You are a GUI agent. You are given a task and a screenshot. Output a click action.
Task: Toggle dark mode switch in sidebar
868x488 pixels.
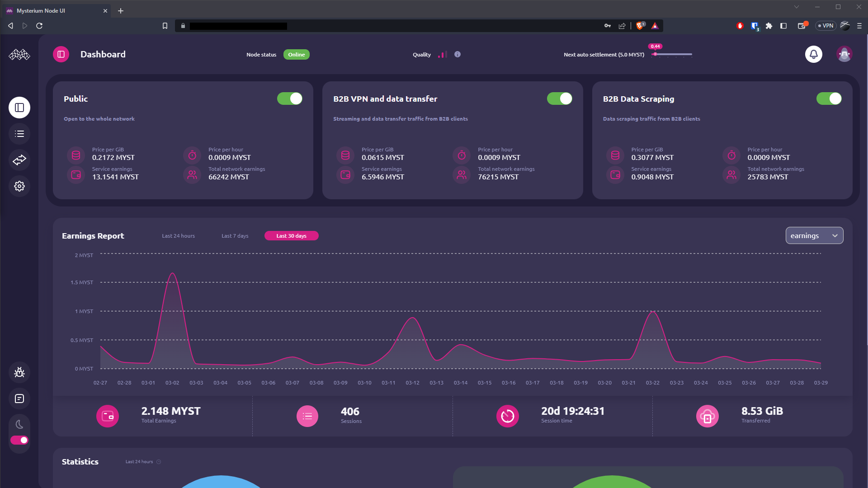(19, 440)
